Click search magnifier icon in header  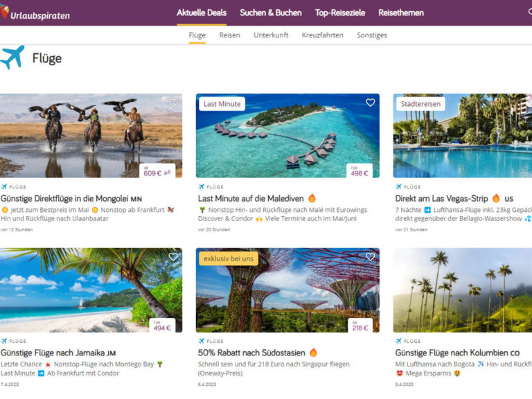coord(530,12)
